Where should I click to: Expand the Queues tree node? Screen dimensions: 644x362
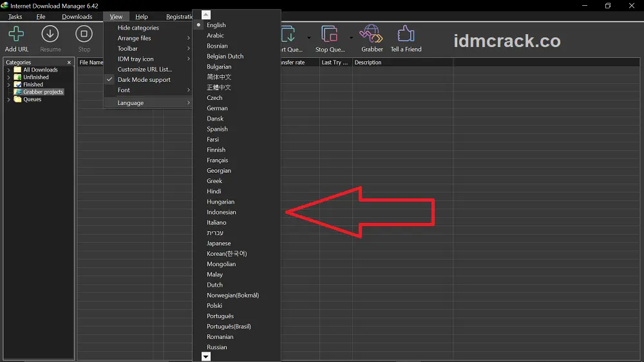8,99
